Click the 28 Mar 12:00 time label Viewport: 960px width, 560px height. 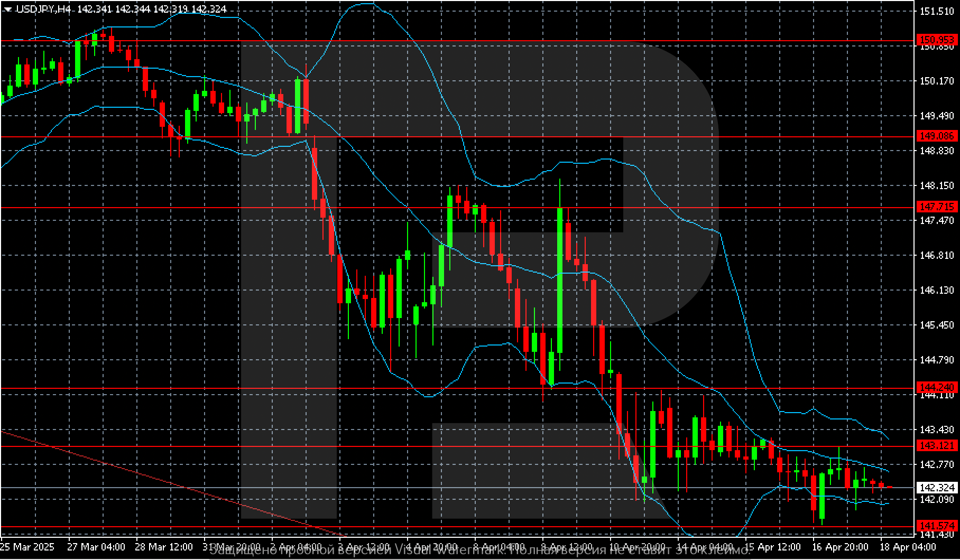(164, 546)
